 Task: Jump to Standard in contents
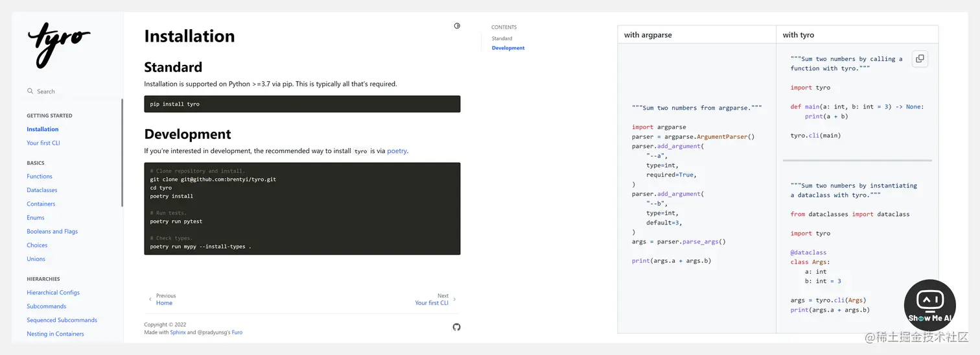click(502, 38)
